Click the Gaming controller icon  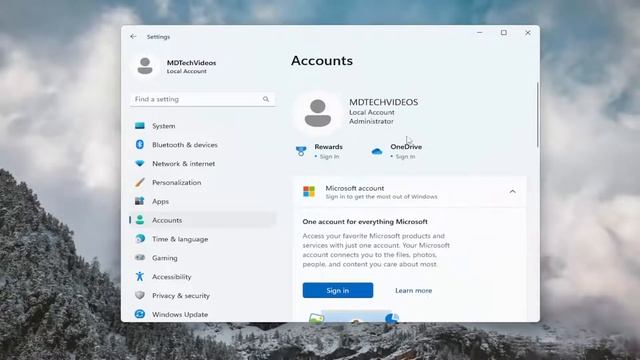[x=140, y=257]
